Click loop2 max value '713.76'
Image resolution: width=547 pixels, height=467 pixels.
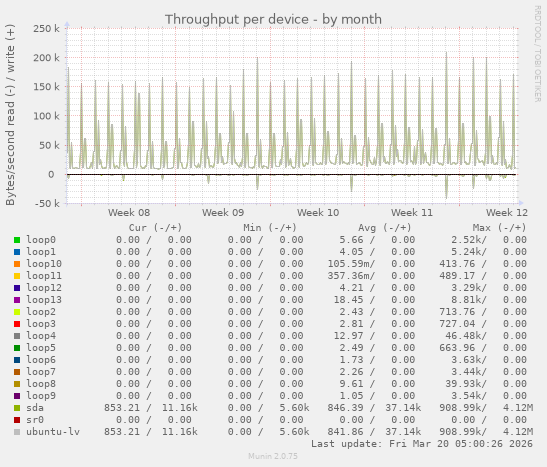457,312
